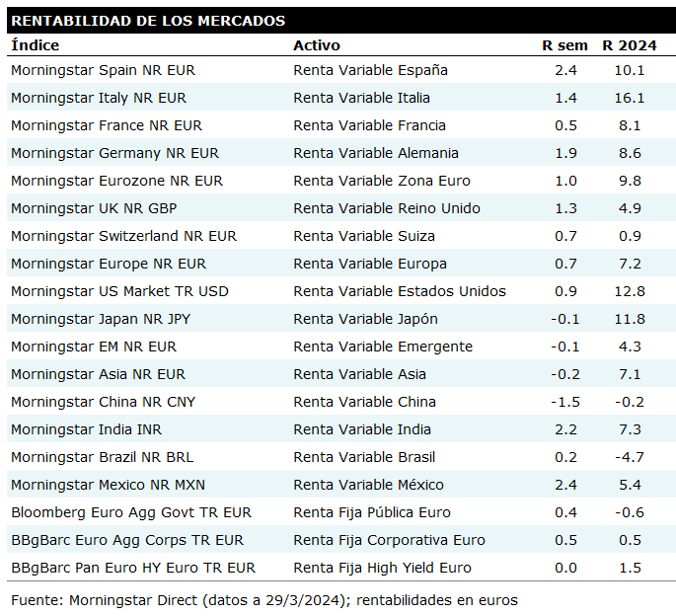Click the 'R sem' column header

[x=564, y=45]
